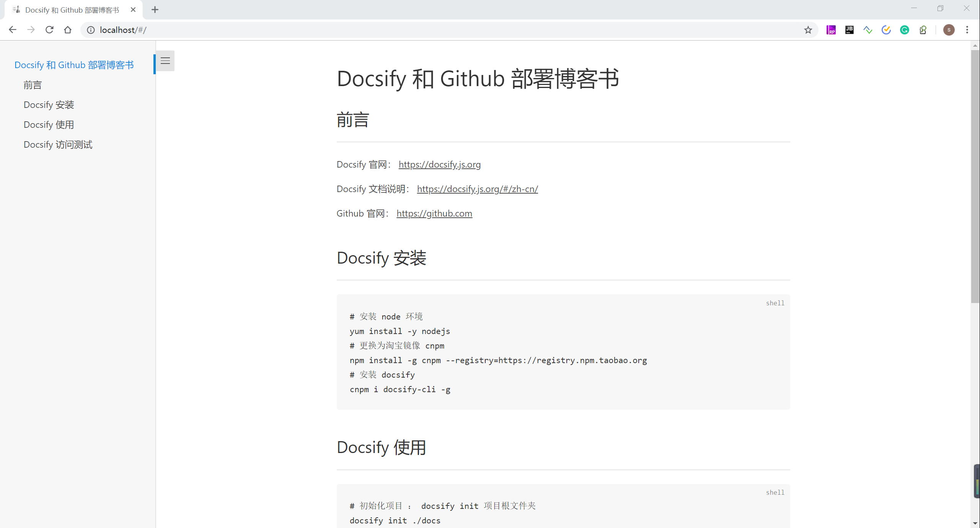Viewport: 980px width, 528px height.
Task: Open a new browser tab
Action: (x=155, y=10)
